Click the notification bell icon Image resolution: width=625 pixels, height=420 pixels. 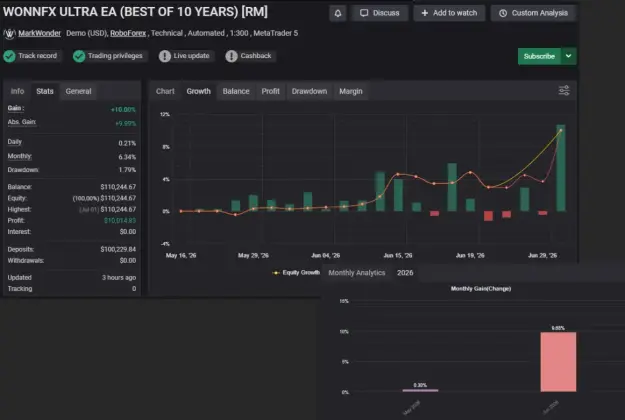pos(338,13)
